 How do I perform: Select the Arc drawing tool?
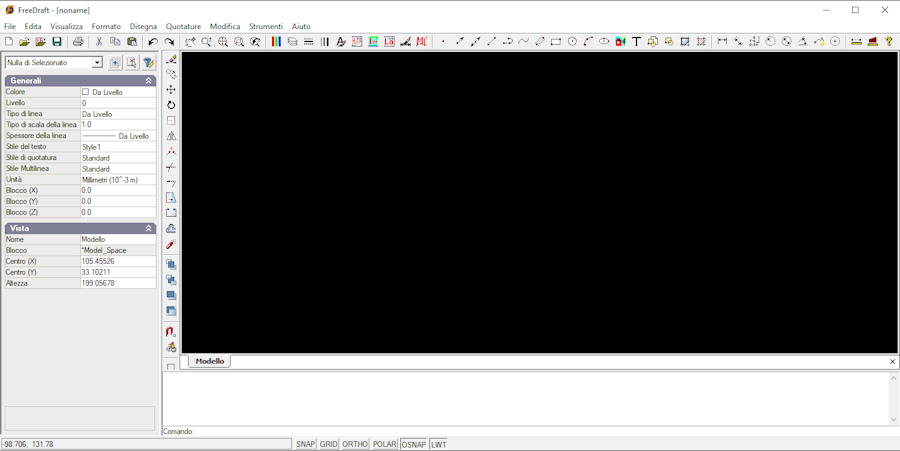pyautogui.click(x=588, y=41)
